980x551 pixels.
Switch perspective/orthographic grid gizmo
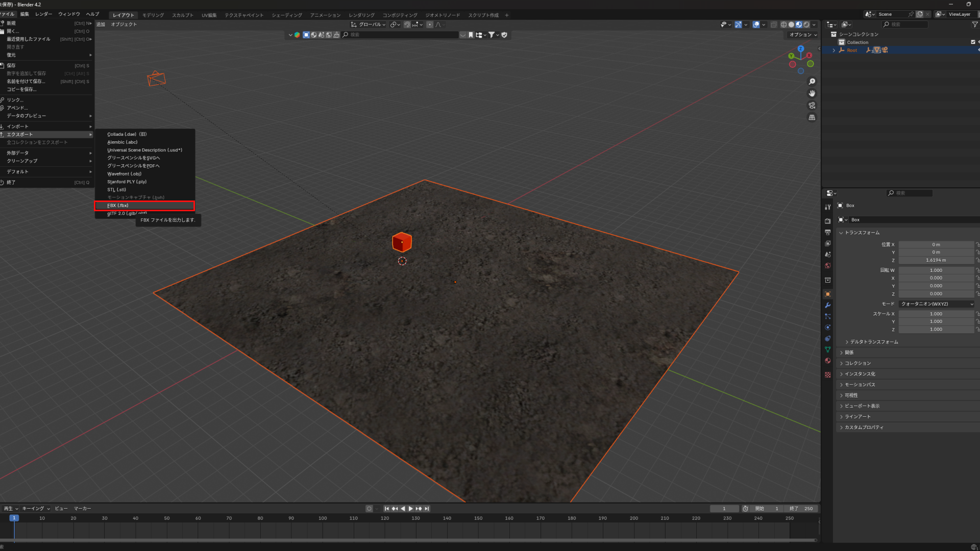pyautogui.click(x=812, y=117)
